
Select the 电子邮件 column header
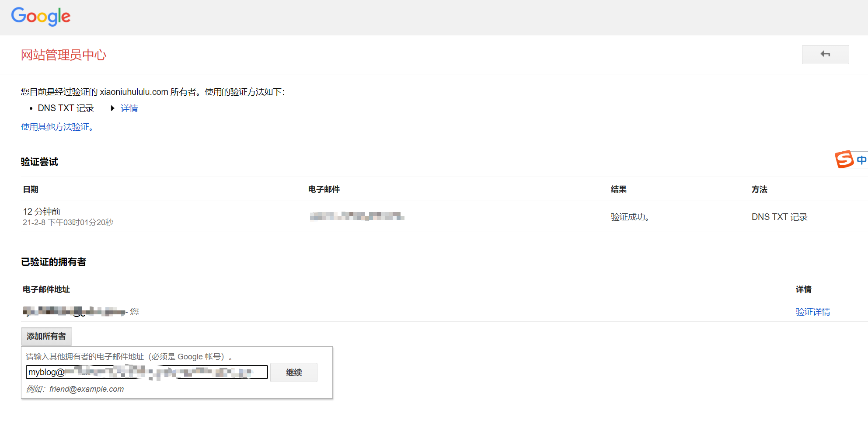324,189
